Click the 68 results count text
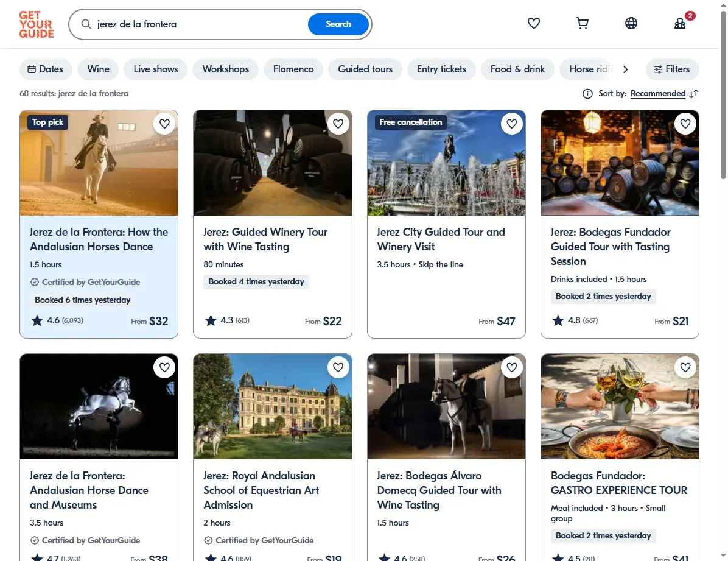 [74, 93]
